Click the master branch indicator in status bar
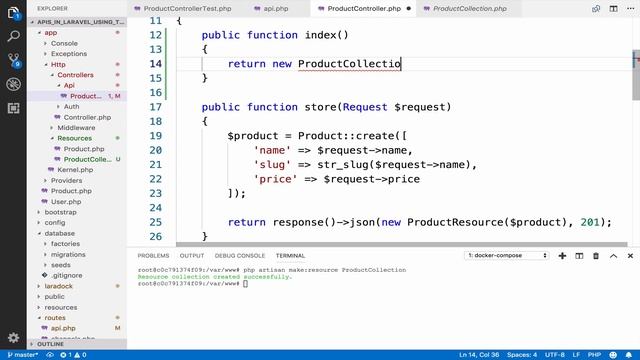The image size is (640, 360). tap(22, 355)
